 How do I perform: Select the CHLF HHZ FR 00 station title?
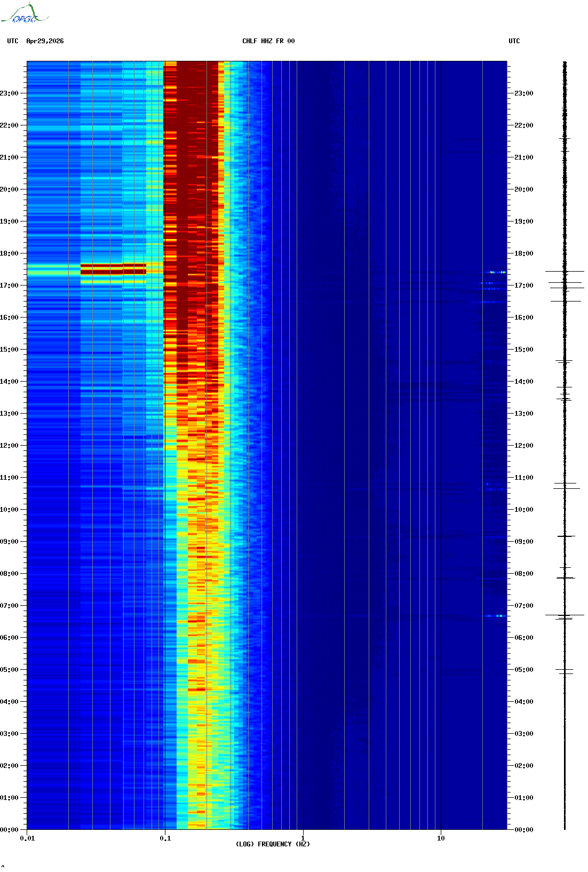[x=268, y=41]
